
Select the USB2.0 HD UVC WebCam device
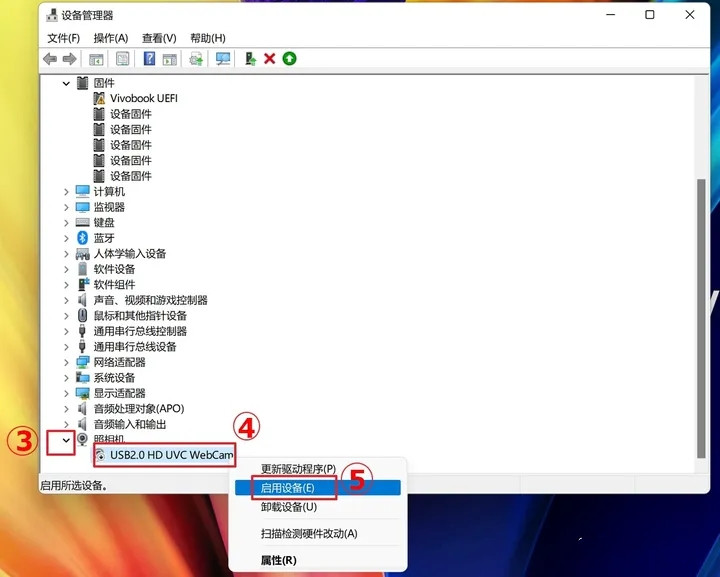coord(170,456)
